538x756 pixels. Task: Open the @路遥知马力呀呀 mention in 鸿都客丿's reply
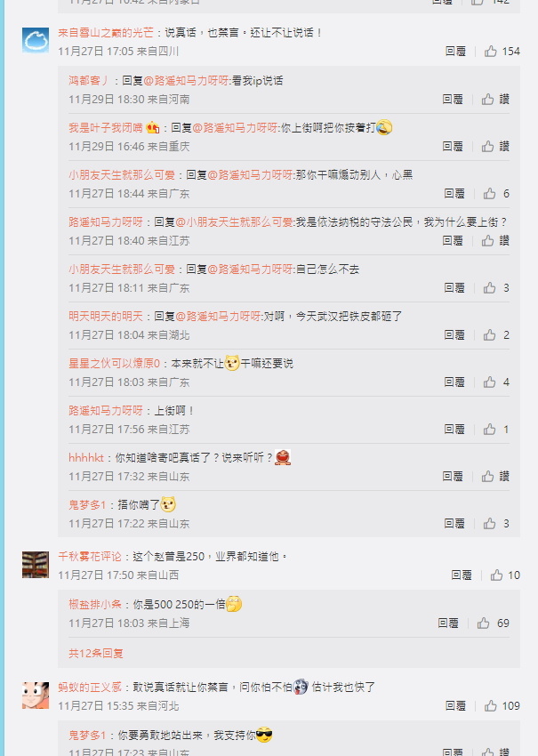(x=186, y=81)
